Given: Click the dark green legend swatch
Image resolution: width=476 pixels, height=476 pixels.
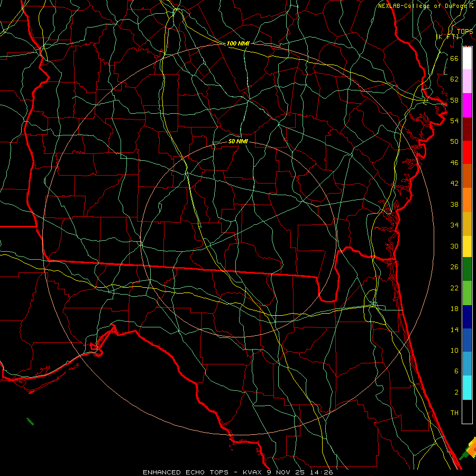Looking at the screenshot, I should 467,269.
